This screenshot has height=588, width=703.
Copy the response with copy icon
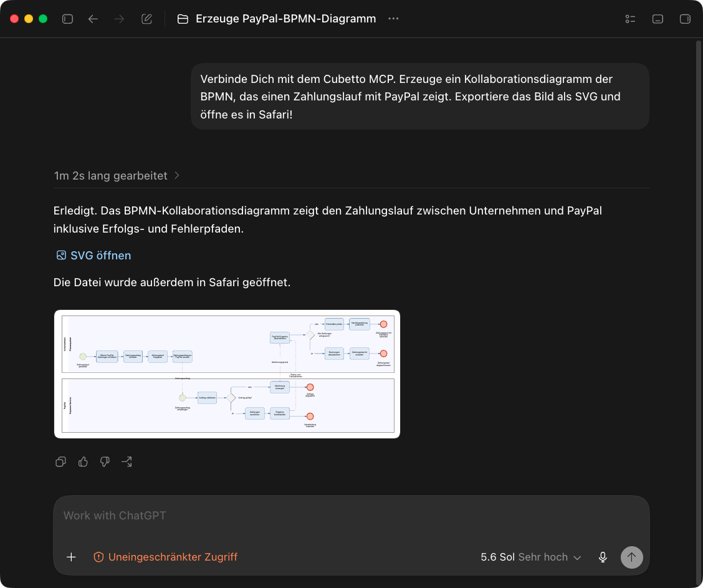[x=61, y=461]
